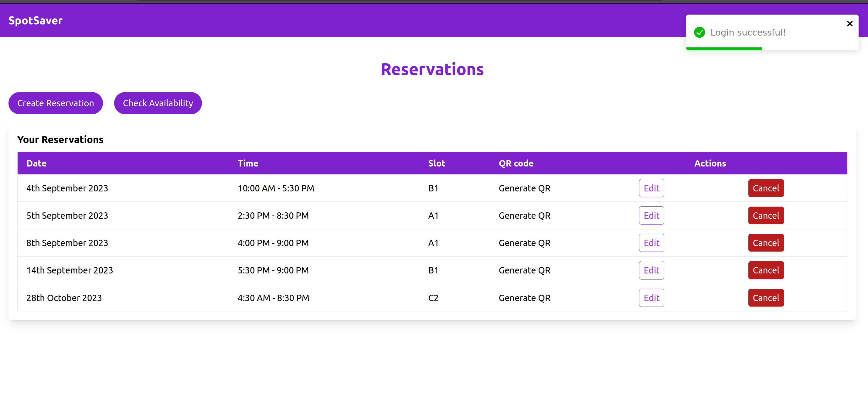Cancel the 5th September A1 reservation

click(x=766, y=215)
